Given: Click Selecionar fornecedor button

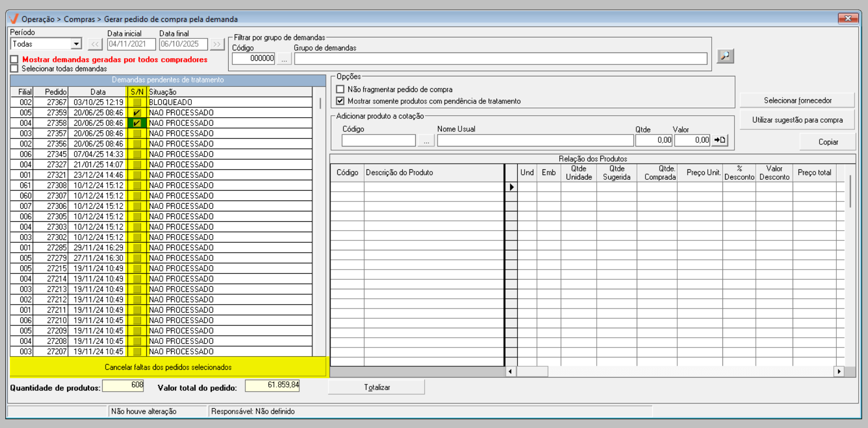Looking at the screenshot, I should point(797,100).
